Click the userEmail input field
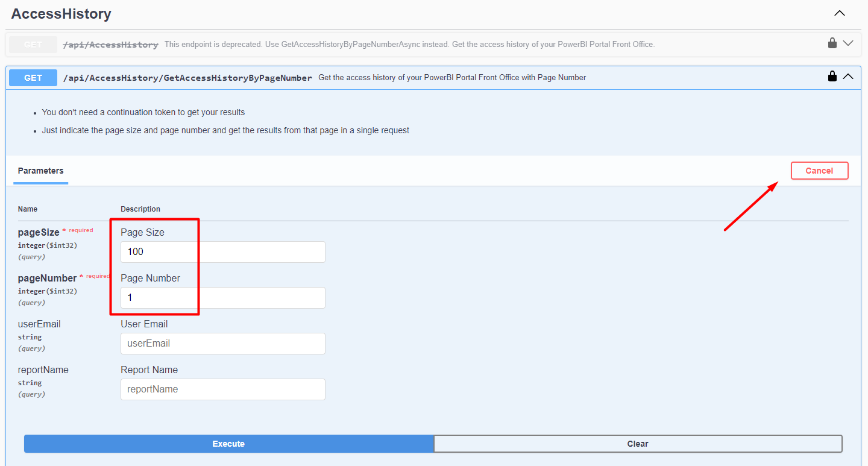868x466 pixels. pos(222,344)
